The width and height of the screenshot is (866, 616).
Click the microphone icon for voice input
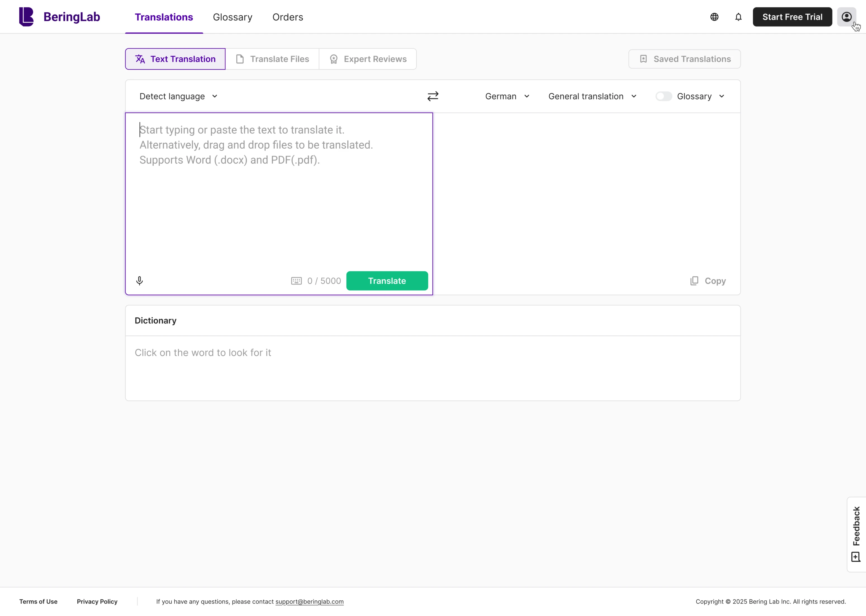click(x=139, y=281)
